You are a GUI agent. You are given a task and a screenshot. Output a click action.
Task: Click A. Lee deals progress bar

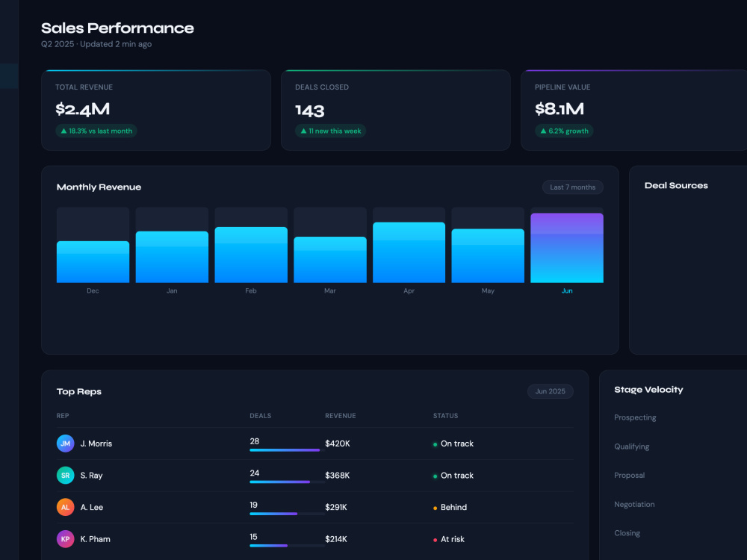click(288, 514)
